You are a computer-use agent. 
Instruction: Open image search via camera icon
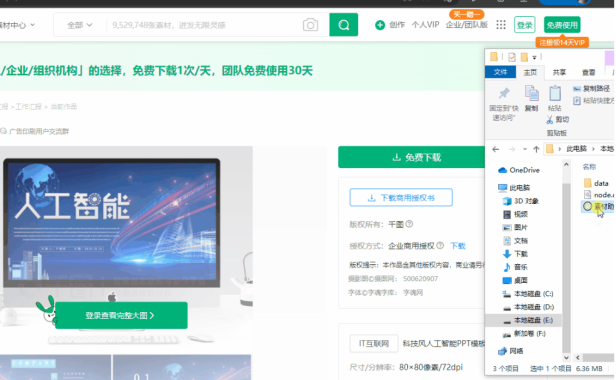click(x=310, y=25)
